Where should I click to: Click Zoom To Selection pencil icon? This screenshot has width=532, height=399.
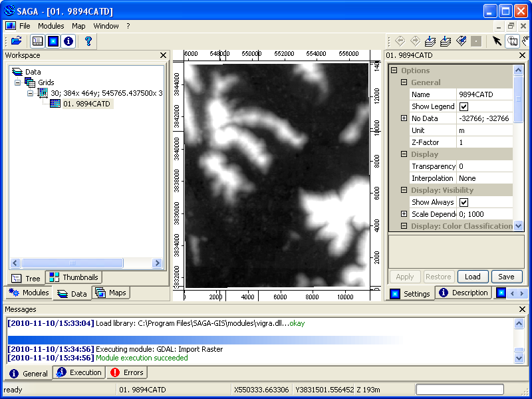[x=461, y=41]
